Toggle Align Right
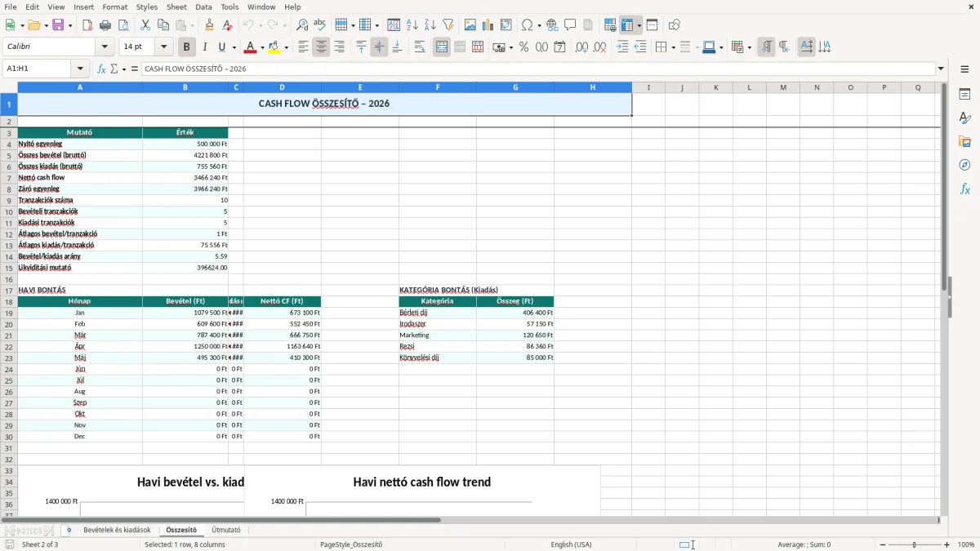Image resolution: width=980 pixels, height=551 pixels. point(339,47)
